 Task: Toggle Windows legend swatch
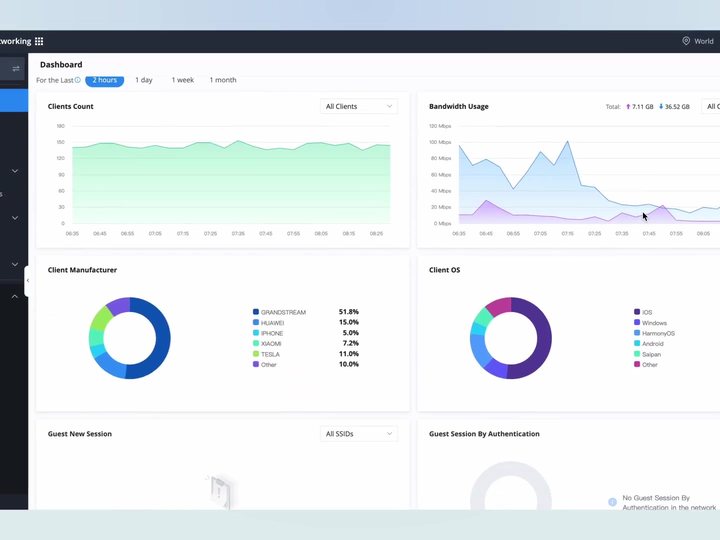[637, 322]
